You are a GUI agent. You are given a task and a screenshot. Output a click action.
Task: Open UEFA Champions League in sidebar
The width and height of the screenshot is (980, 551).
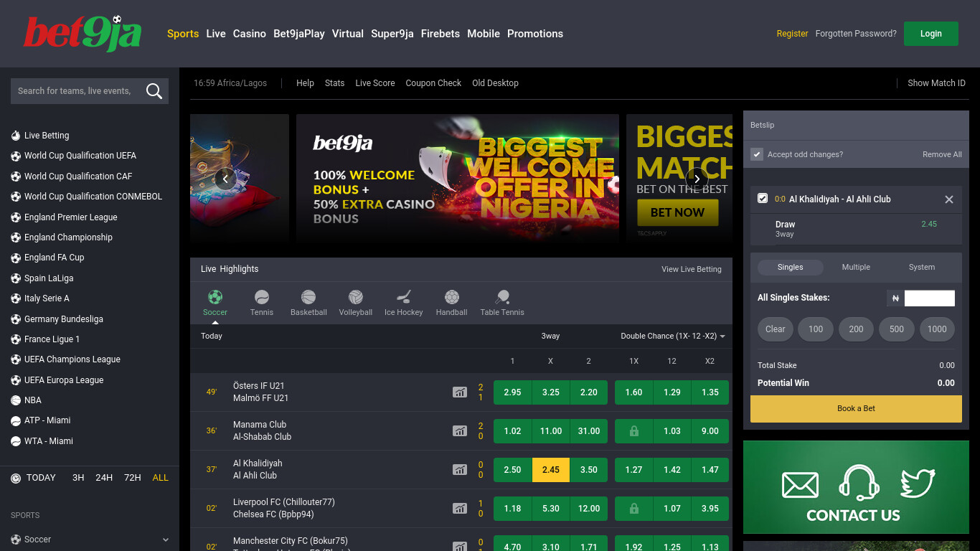[x=72, y=359]
